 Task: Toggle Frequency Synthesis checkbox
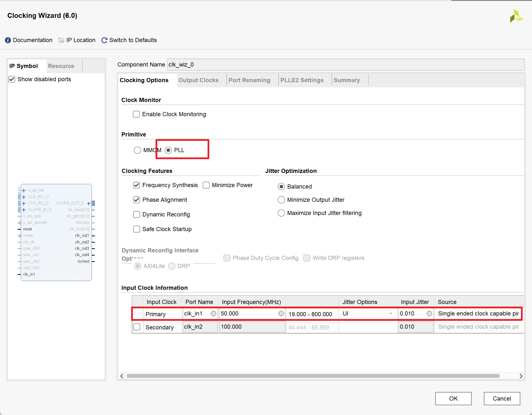[x=137, y=185]
